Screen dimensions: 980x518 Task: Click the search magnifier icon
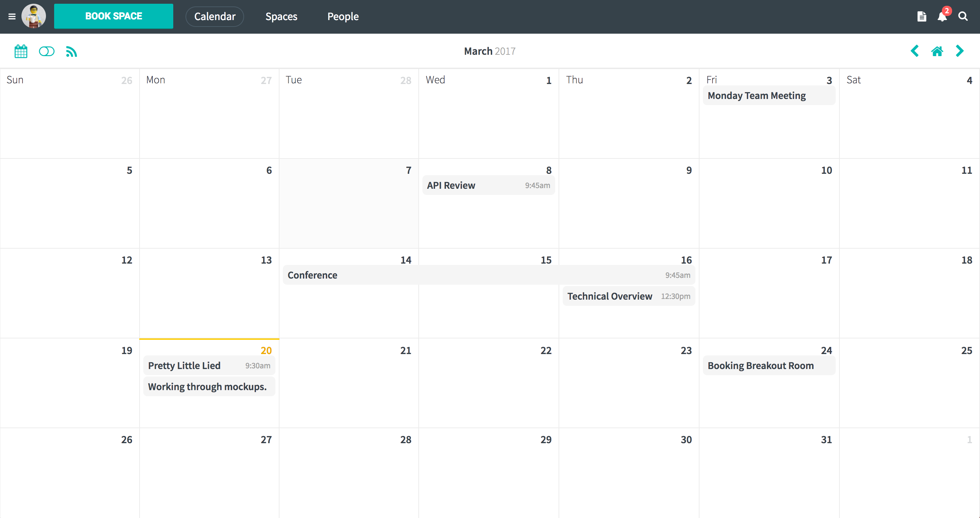pos(963,16)
